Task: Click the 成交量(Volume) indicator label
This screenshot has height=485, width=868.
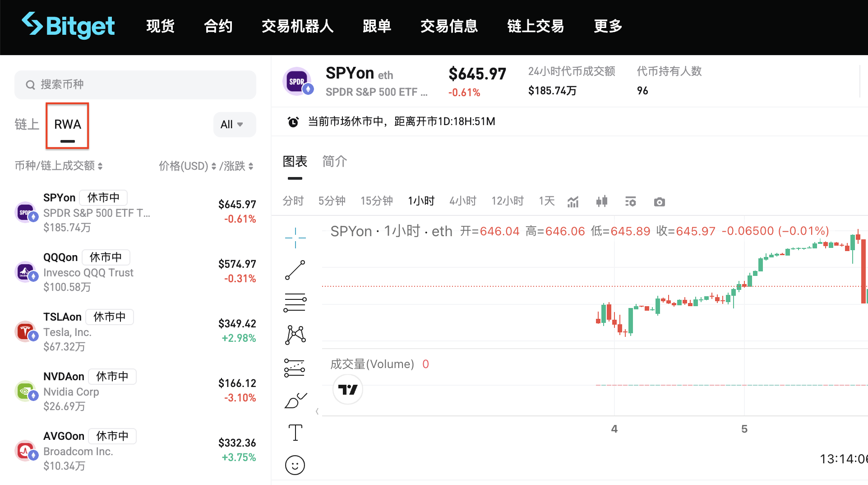Action: pyautogui.click(x=372, y=364)
